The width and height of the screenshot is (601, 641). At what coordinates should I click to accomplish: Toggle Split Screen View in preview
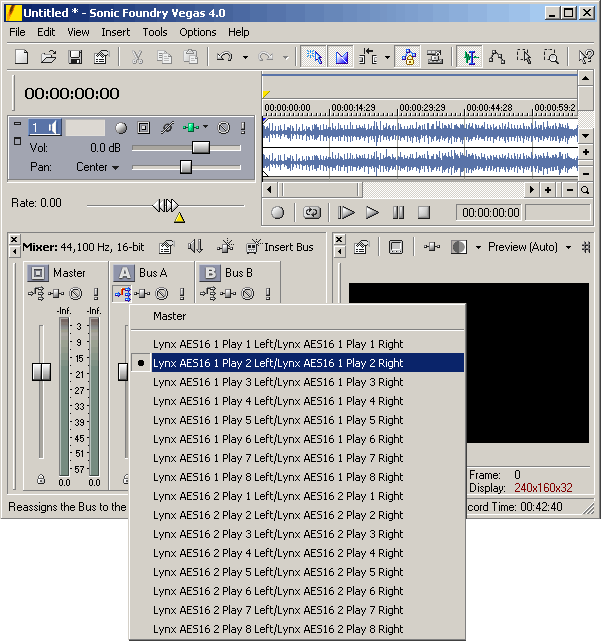point(459,247)
